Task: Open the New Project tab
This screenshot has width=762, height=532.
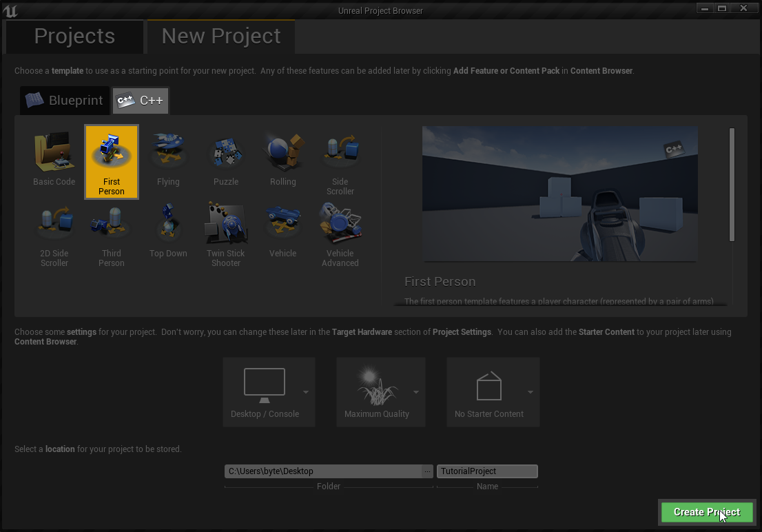Action: point(221,37)
